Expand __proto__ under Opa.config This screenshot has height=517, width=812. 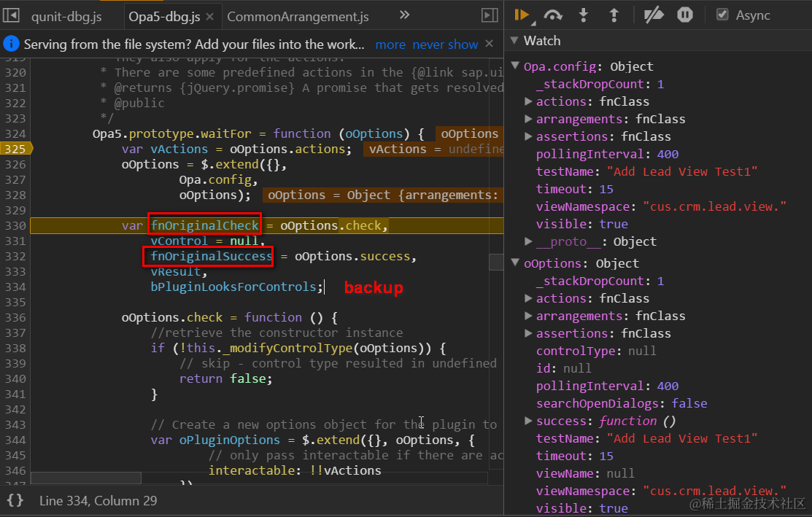(x=528, y=241)
